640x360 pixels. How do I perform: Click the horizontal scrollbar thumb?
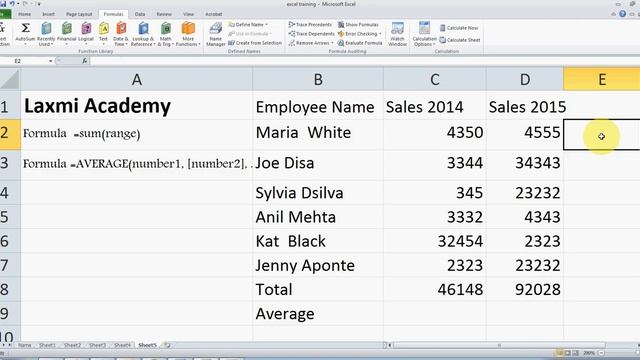click(x=499, y=345)
